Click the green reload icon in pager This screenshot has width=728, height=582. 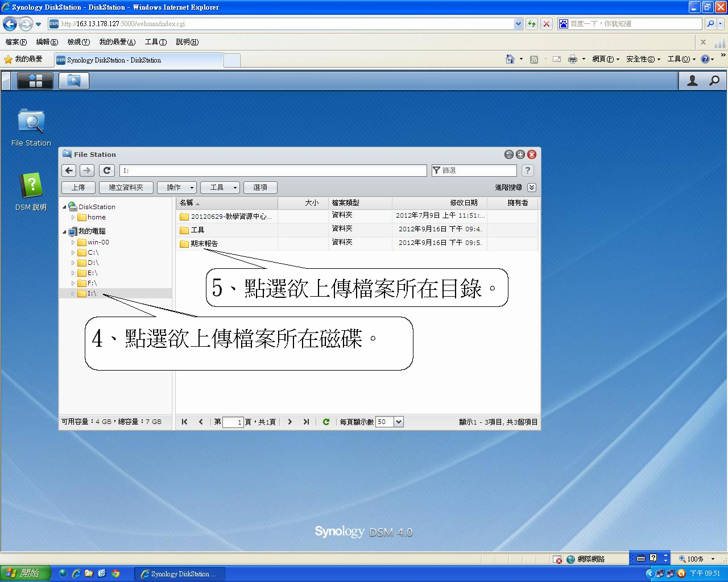click(326, 422)
